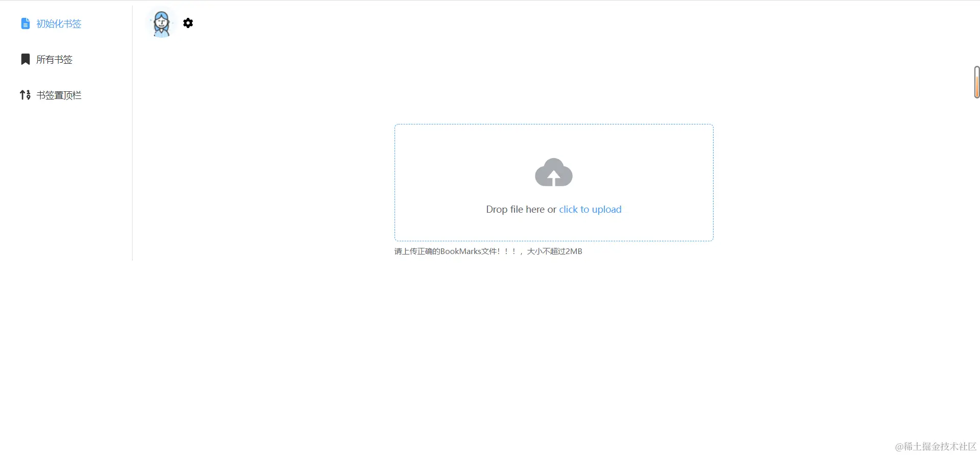Click the blank area below the upload hint
980x455 pixels.
click(x=554, y=347)
